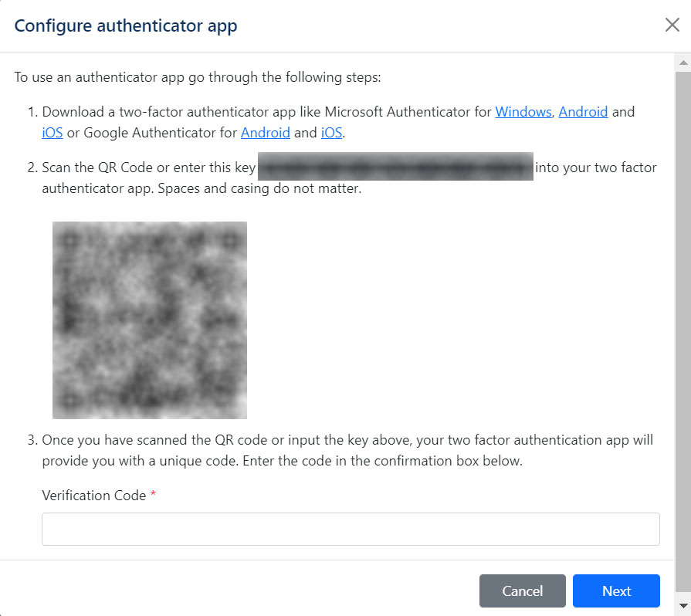Open Google Authenticator's iOS download link

point(331,133)
